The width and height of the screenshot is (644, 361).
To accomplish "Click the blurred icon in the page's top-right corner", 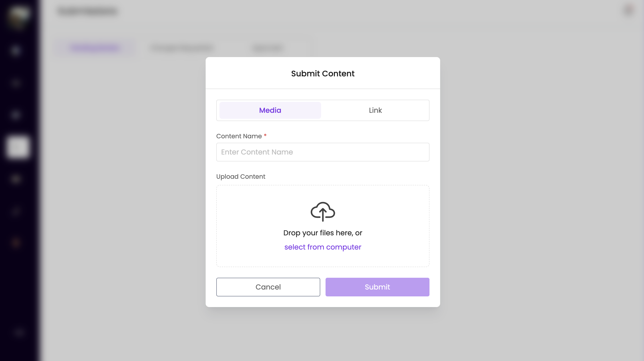I will (628, 10).
